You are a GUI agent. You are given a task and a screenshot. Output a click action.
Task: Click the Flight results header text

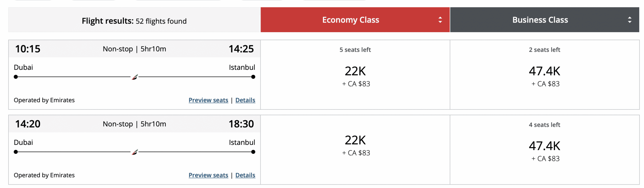[x=134, y=21]
